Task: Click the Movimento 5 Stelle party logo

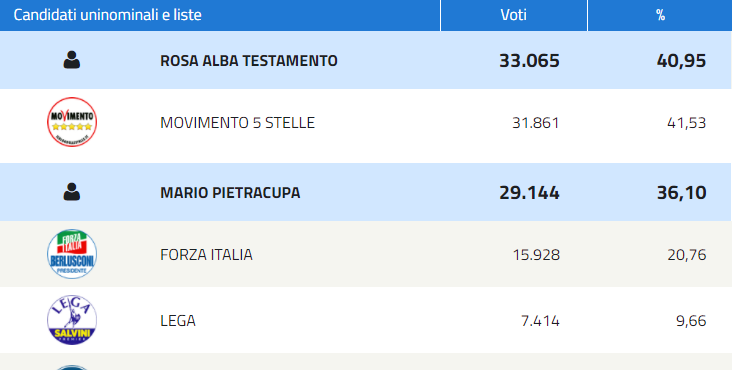Action: pos(72,122)
